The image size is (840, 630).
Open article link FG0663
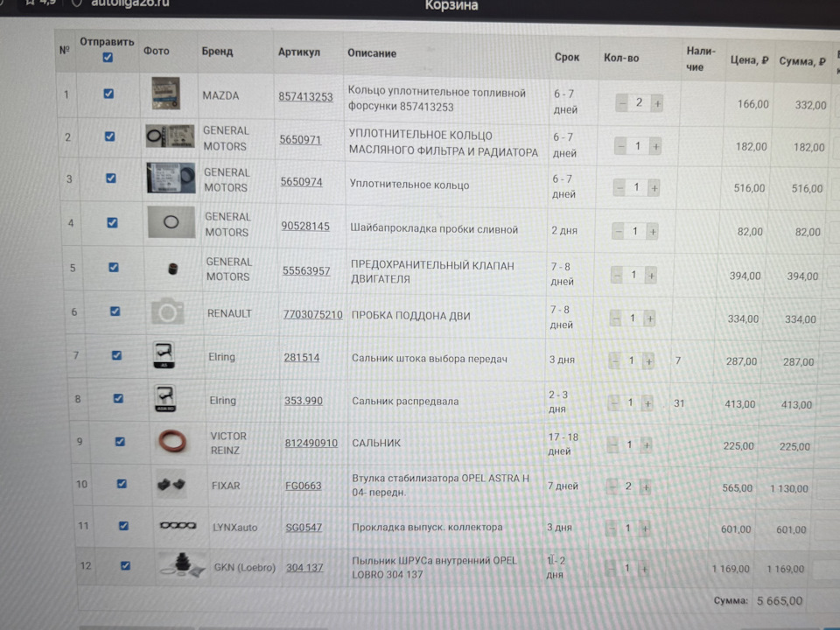click(304, 486)
